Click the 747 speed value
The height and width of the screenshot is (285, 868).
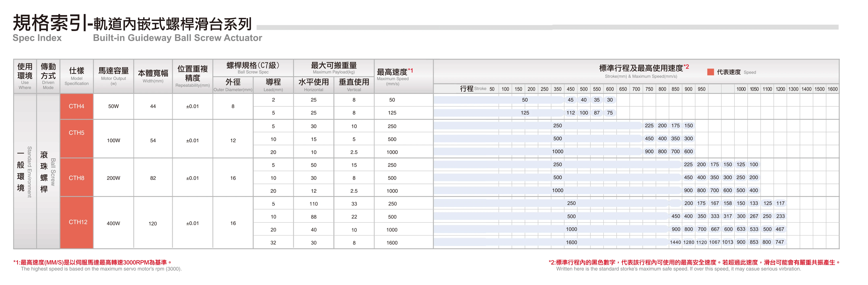[780, 242]
